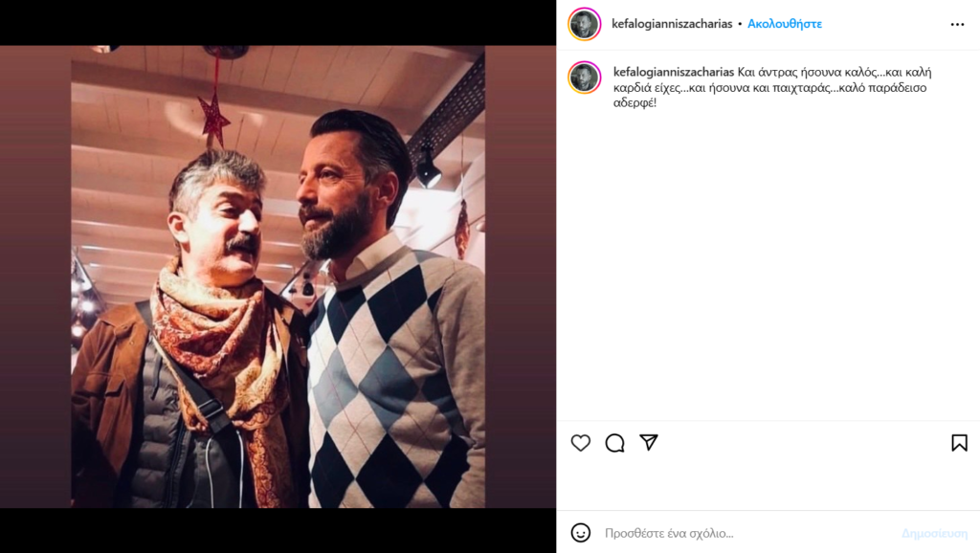Screen dimensions: 980x553
Task: Open comments via the speech bubble icon
Action: (614, 443)
